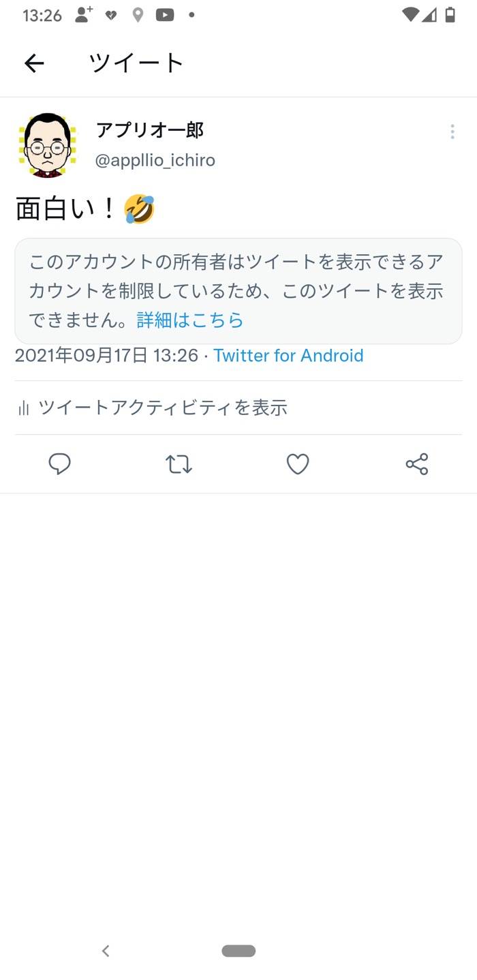Tap the heart icon to like
The height and width of the screenshot is (980, 477).
(298, 464)
